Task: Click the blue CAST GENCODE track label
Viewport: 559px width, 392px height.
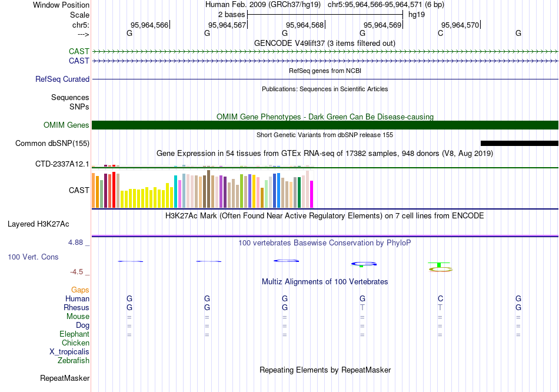Action: pos(79,61)
